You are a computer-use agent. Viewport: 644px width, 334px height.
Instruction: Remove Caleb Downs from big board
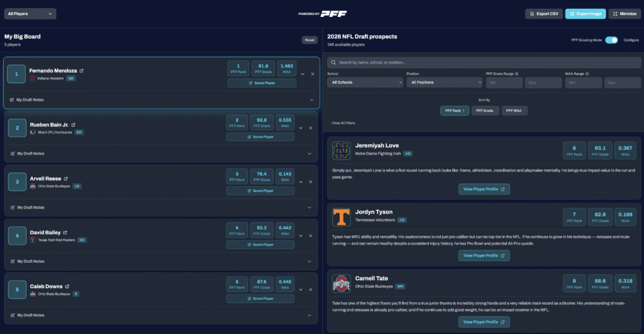point(311,289)
